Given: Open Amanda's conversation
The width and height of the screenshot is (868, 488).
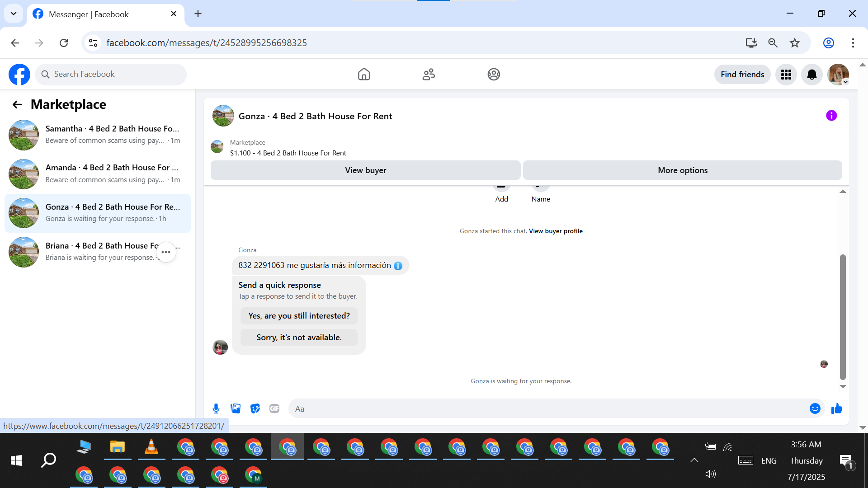Looking at the screenshot, I should click(98, 174).
